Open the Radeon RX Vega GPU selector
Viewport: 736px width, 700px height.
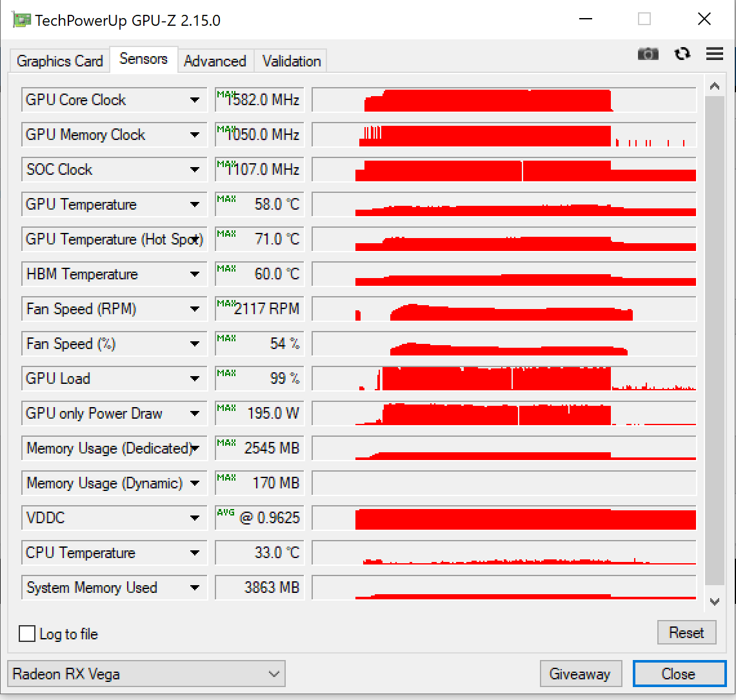pos(146,674)
